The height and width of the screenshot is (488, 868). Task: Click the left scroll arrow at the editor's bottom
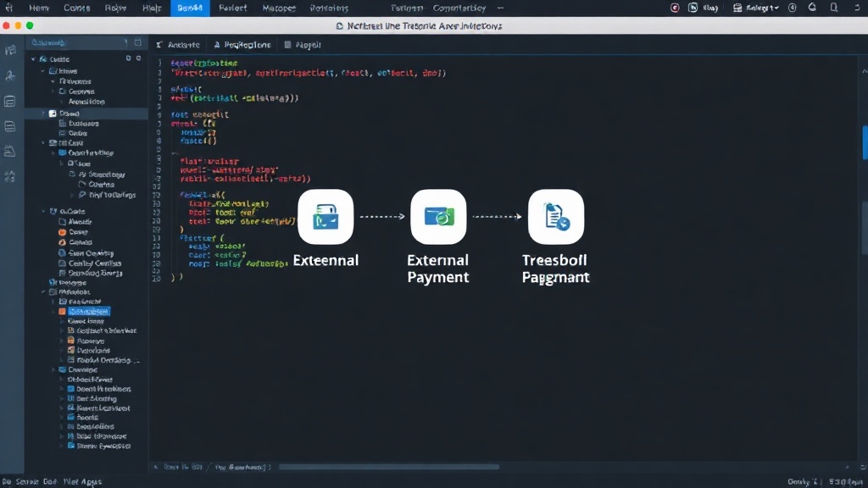pos(156,467)
